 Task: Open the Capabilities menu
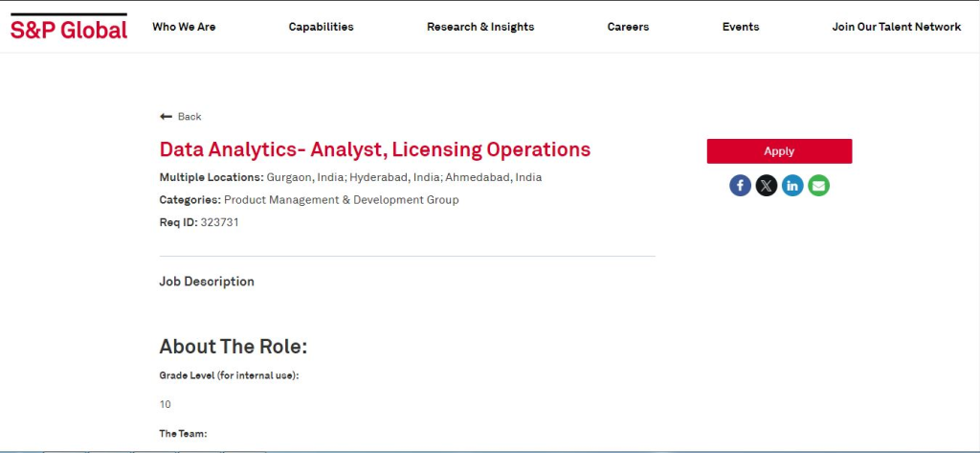click(322, 27)
